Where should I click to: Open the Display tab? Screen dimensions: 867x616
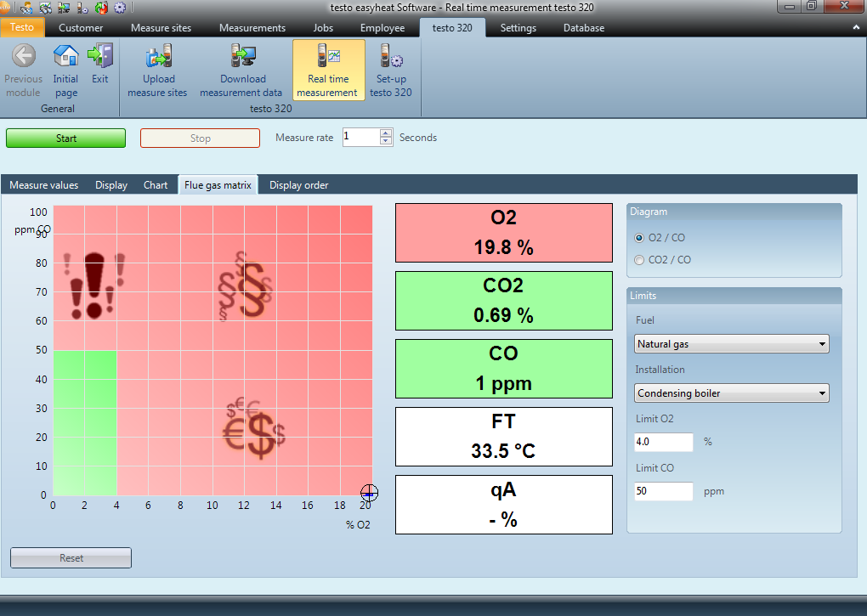[x=111, y=185]
